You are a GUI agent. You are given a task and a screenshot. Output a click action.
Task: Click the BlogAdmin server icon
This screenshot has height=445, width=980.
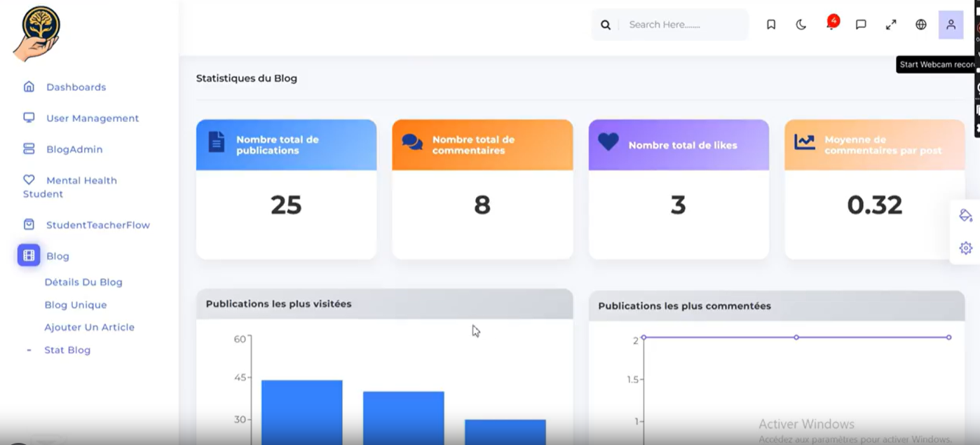(x=29, y=149)
